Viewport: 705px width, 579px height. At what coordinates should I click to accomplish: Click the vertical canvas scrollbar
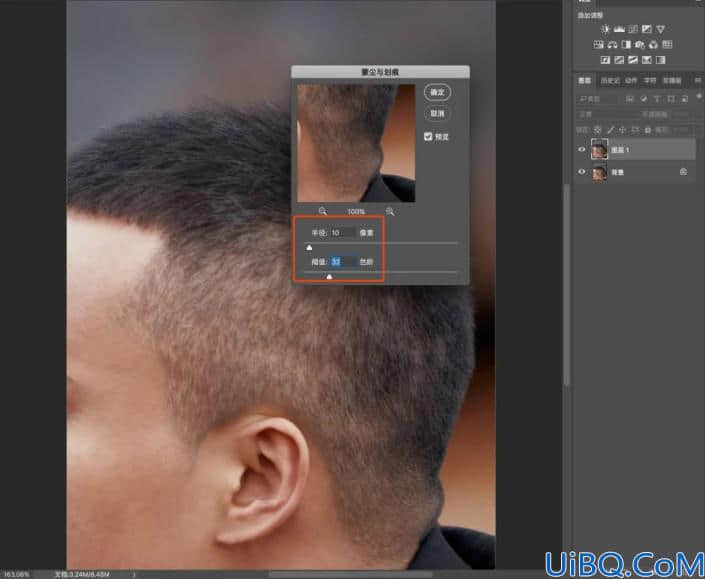pyautogui.click(x=567, y=284)
